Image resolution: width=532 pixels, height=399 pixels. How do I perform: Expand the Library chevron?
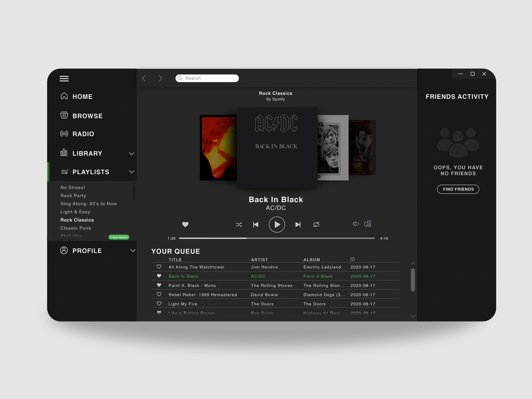coord(132,153)
